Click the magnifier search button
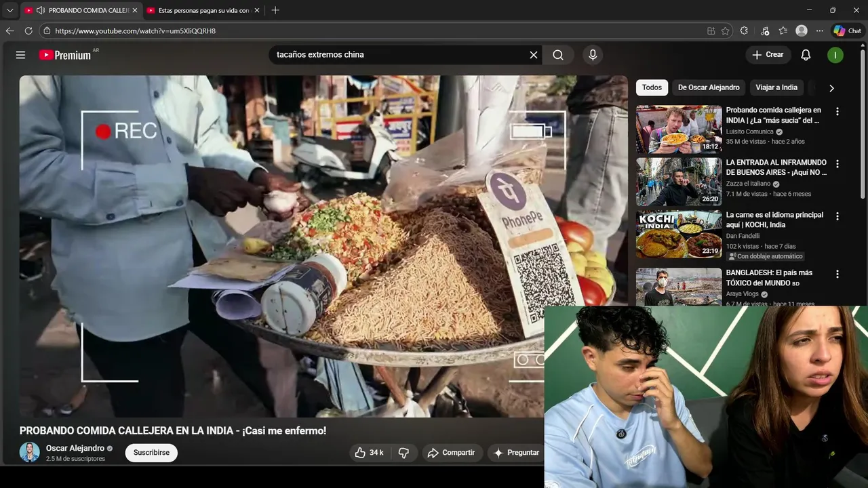 click(x=558, y=55)
